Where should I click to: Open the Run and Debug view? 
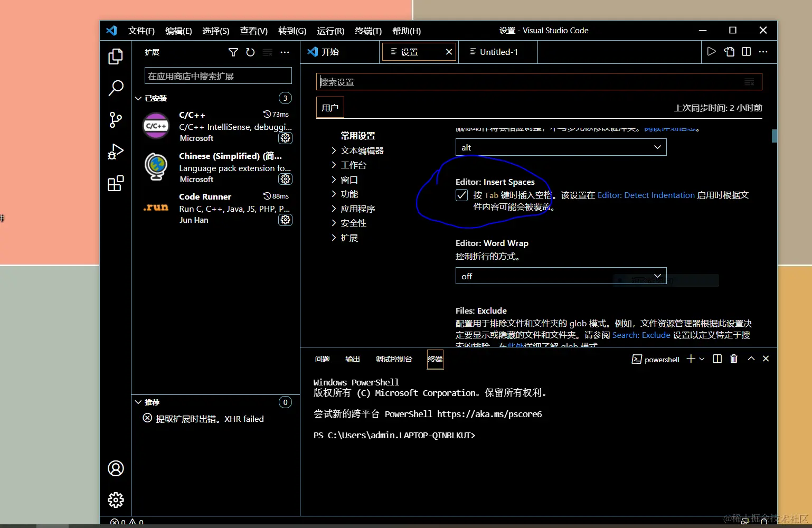click(116, 152)
